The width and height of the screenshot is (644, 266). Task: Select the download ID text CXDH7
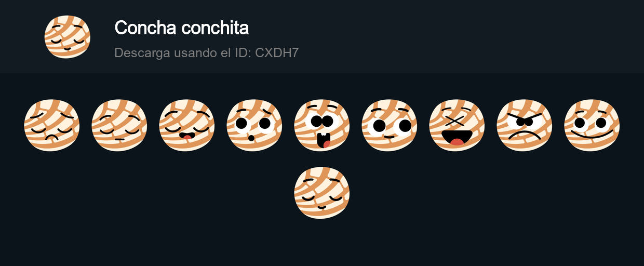click(x=277, y=52)
